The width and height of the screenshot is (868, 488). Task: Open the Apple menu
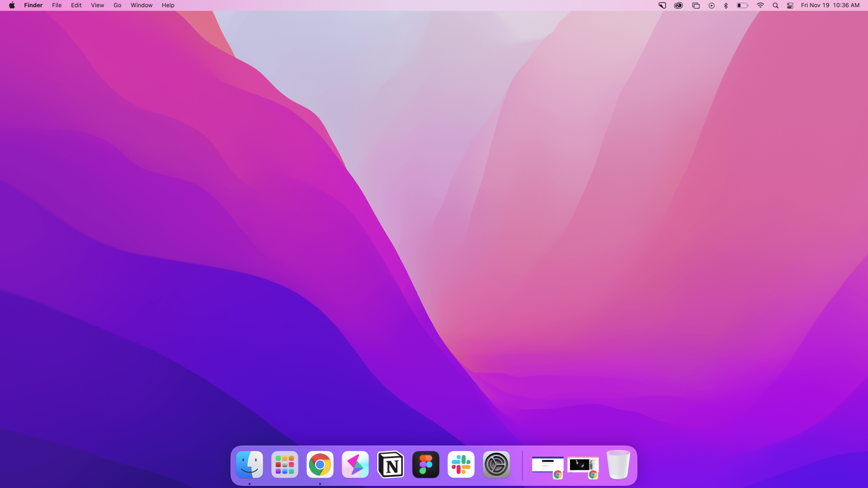point(12,5)
